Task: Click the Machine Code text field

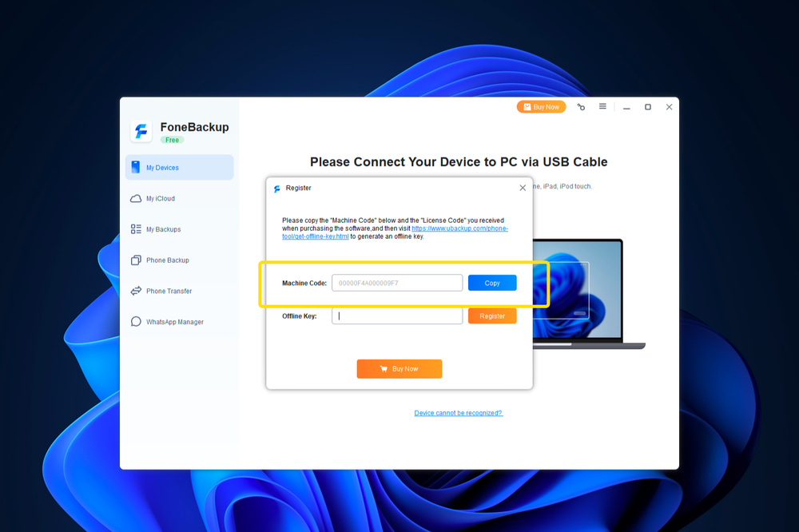Action: [397, 283]
